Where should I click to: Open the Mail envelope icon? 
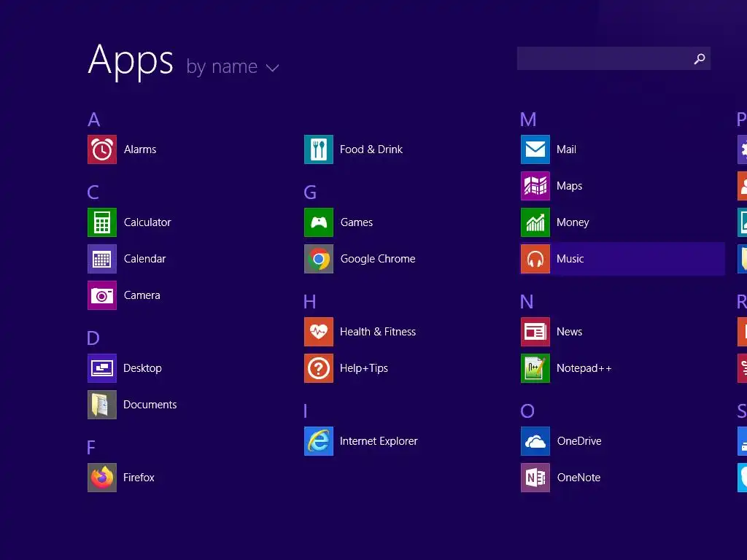[535, 149]
